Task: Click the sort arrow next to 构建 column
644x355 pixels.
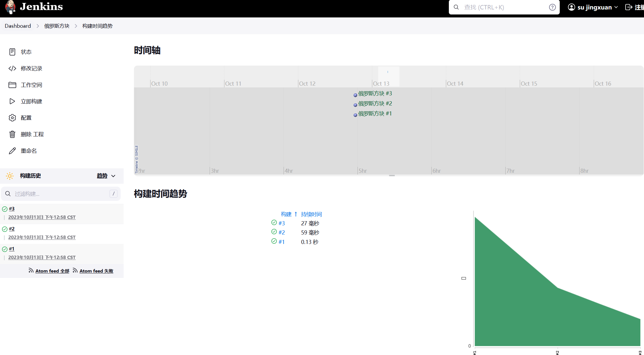Action: (x=296, y=214)
